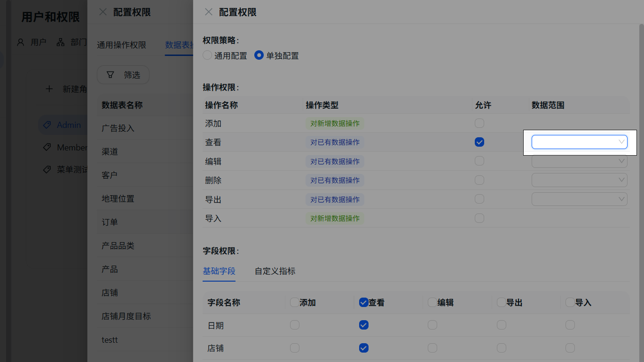Enable the 编辑 operation allow checkbox
Image resolution: width=644 pixels, height=362 pixels.
[x=479, y=161]
